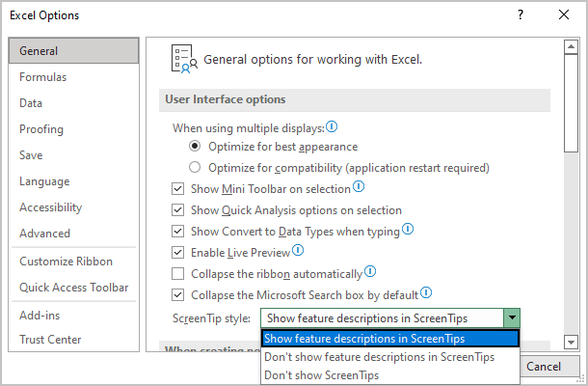
Task: Click info icon next to Show Mini Toolbar
Action: [x=359, y=186]
